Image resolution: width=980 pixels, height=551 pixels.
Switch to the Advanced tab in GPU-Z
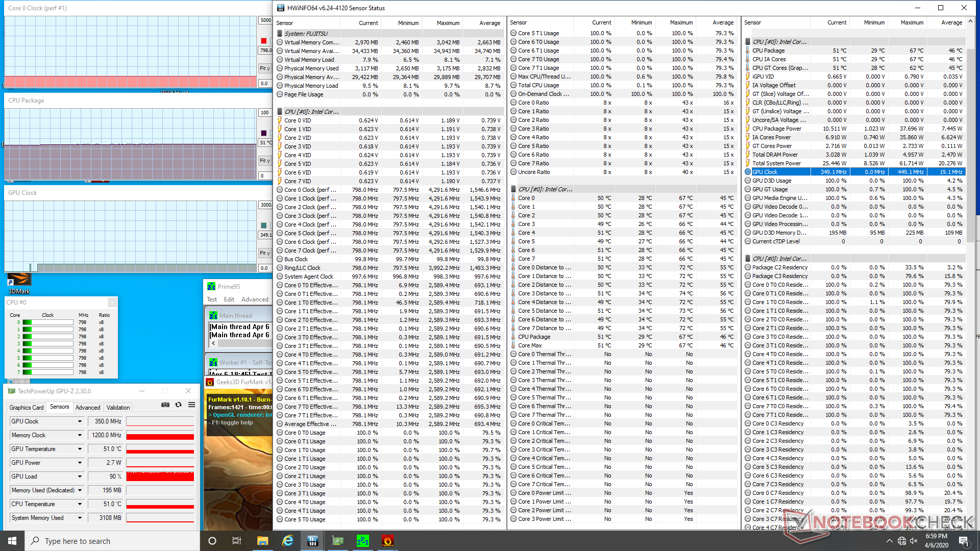coord(88,408)
